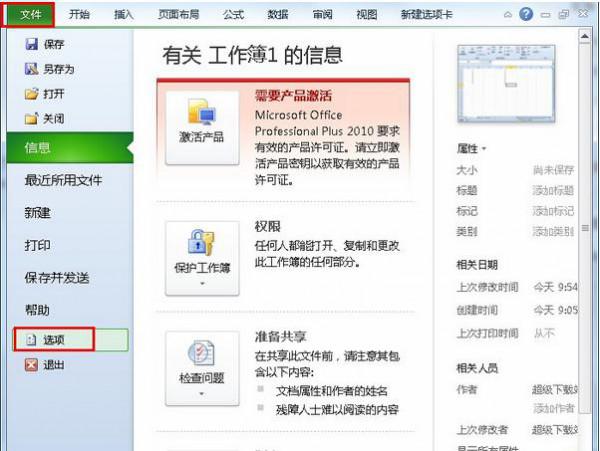Switch to the 插入 ribbon tab
Screen dimensions: 600x451
click(x=124, y=15)
